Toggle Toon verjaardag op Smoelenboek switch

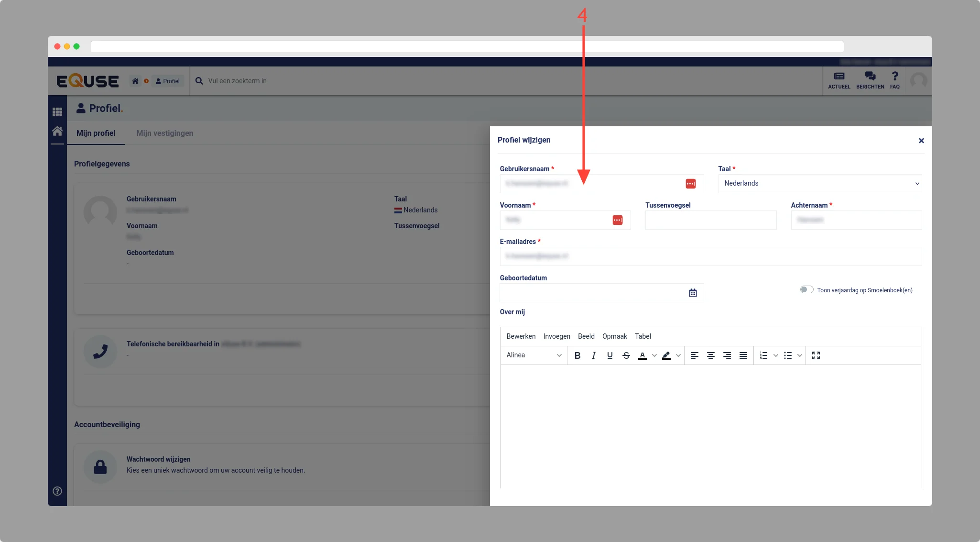pos(806,289)
